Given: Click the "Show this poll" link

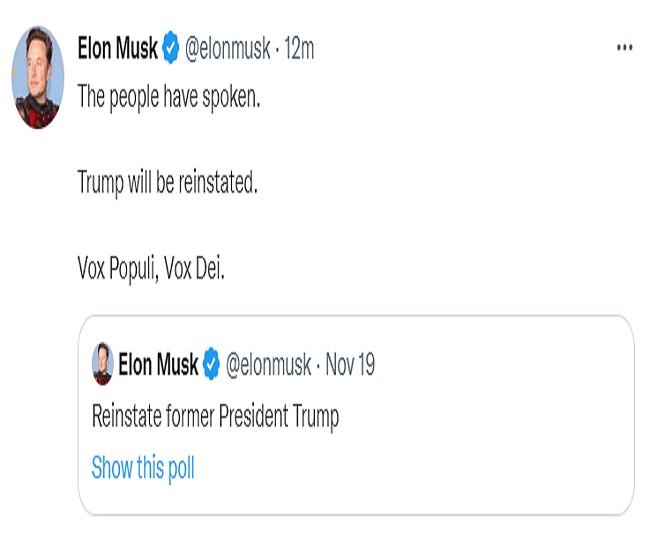Looking at the screenshot, I should [143, 468].
